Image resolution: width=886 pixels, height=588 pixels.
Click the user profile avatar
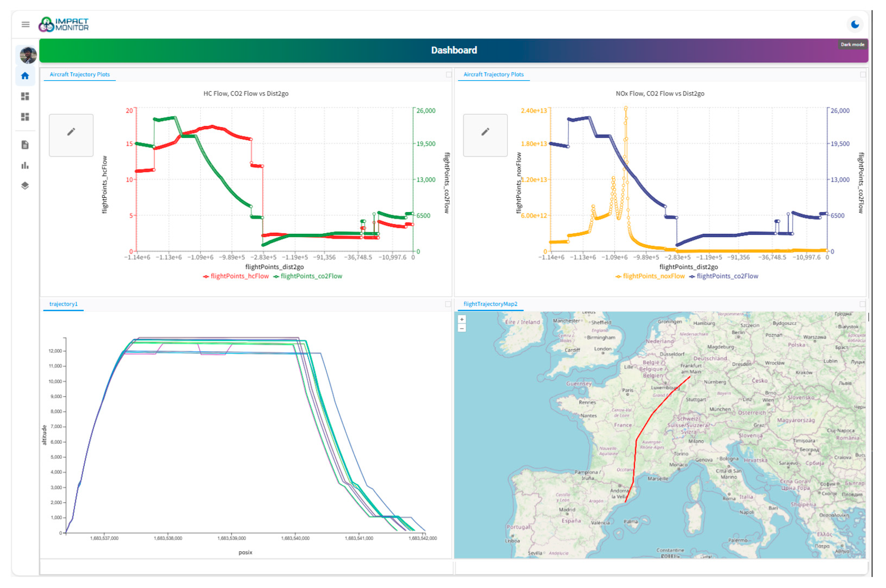point(28,55)
